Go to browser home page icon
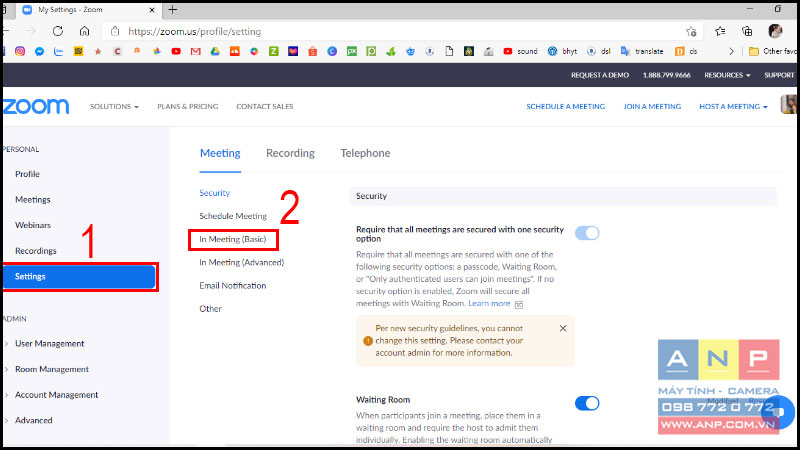Screen dimensions: 800x450 (84, 31)
